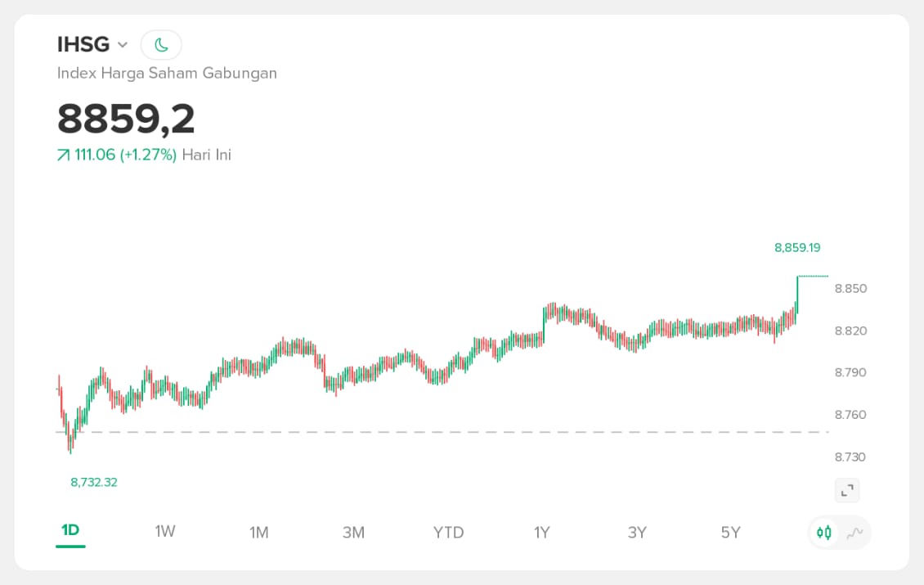This screenshot has width=924, height=585.
Task: Click the 111.06 (+1.27%) change text
Action: tap(126, 155)
